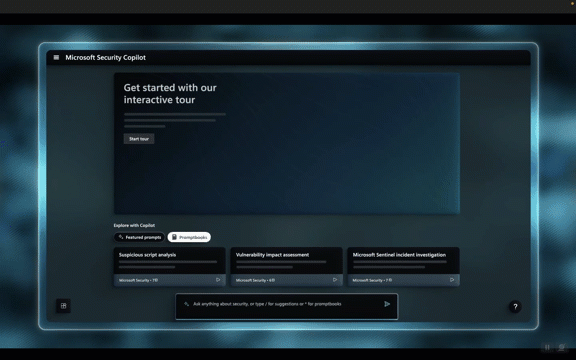
Task: Run the Suspicious script analysis promptbook play icon
Action: click(218, 280)
